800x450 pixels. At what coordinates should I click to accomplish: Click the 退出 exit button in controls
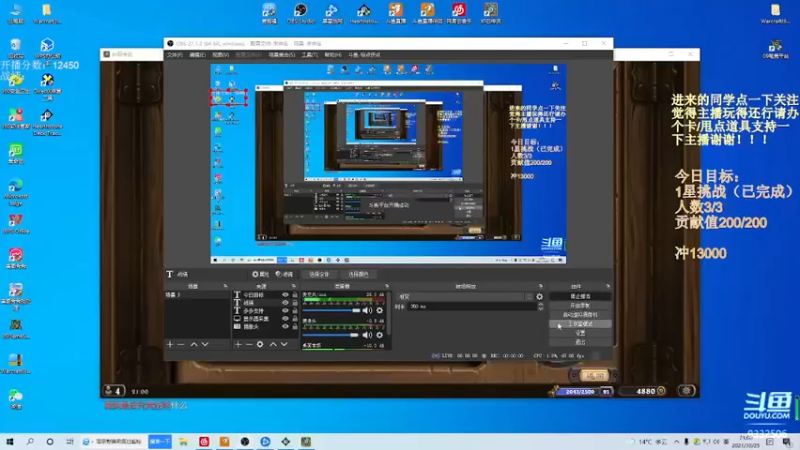(x=580, y=342)
